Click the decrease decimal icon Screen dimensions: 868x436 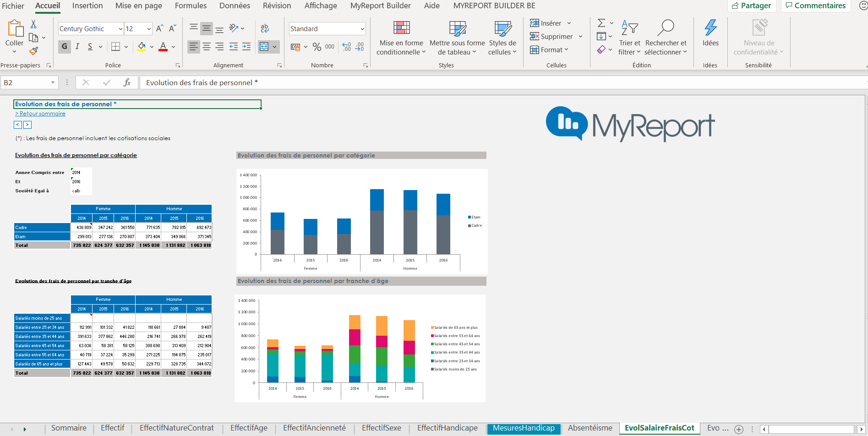tap(360, 47)
